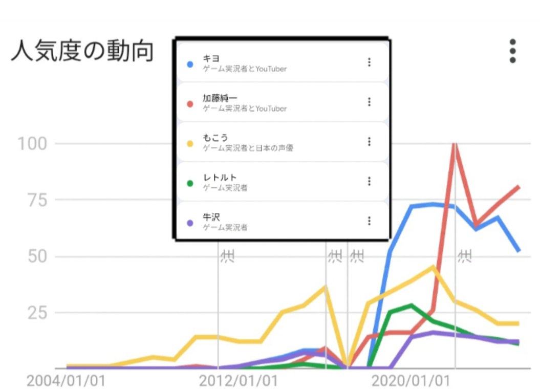Select the キヨ search term entry
The height and width of the screenshot is (392, 540).
point(282,62)
